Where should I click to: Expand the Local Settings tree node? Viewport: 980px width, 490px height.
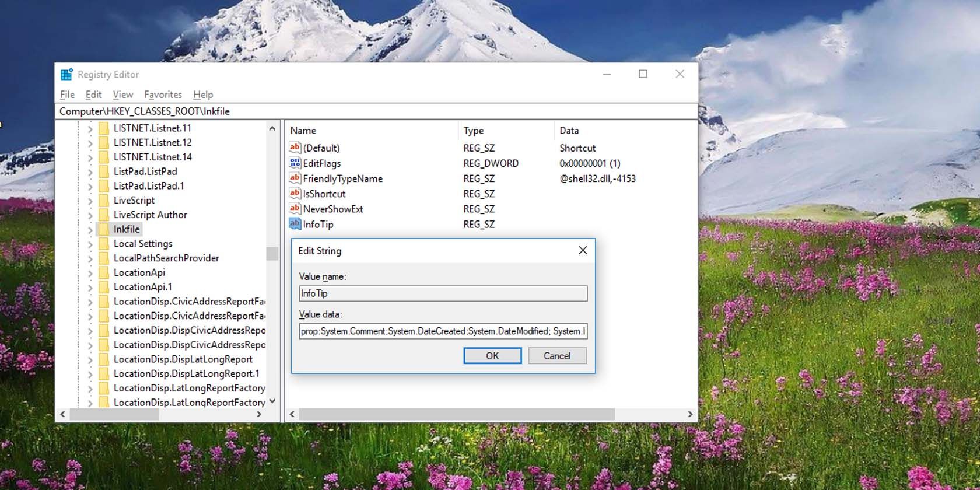tap(90, 244)
